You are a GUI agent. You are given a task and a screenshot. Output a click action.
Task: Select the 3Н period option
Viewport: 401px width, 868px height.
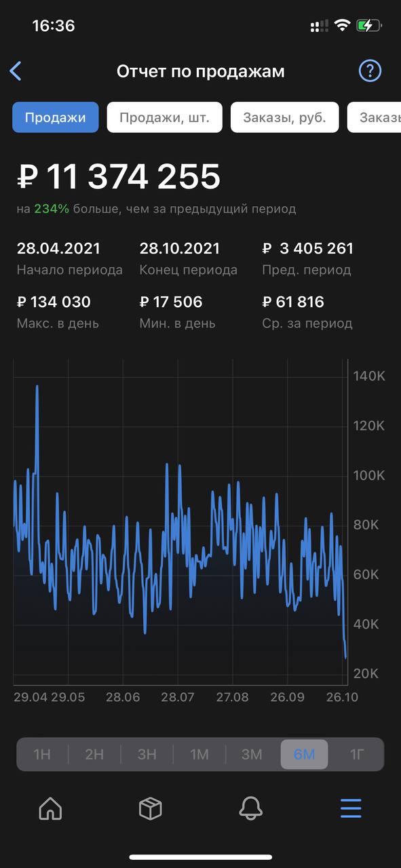tap(147, 754)
